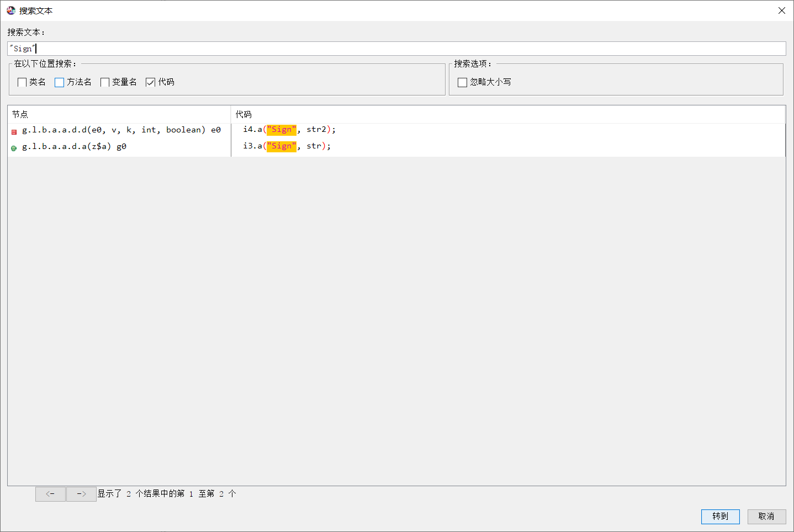The width and height of the screenshot is (794, 532).
Task: Go to previous results page with <- button
Action: (x=50, y=494)
